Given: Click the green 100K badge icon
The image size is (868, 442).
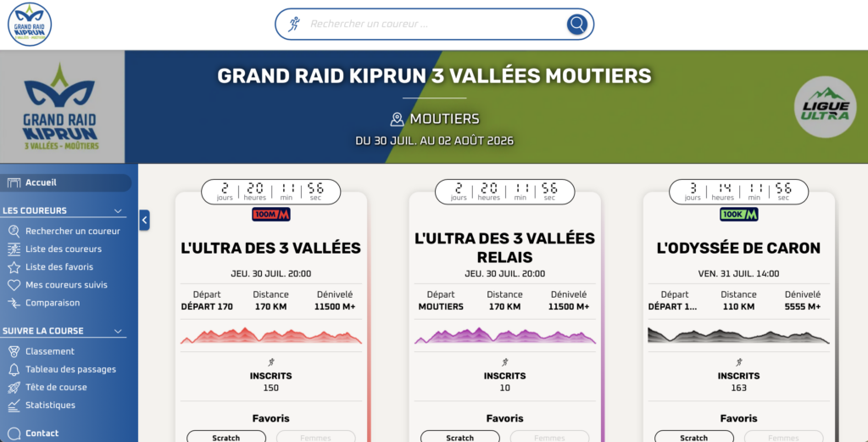Looking at the screenshot, I should pyautogui.click(x=739, y=215).
